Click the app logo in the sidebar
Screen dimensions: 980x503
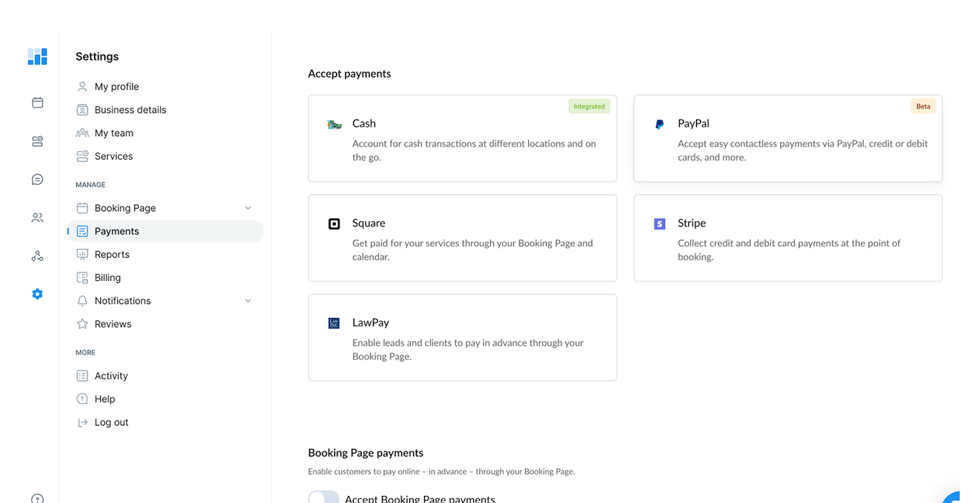click(x=37, y=57)
